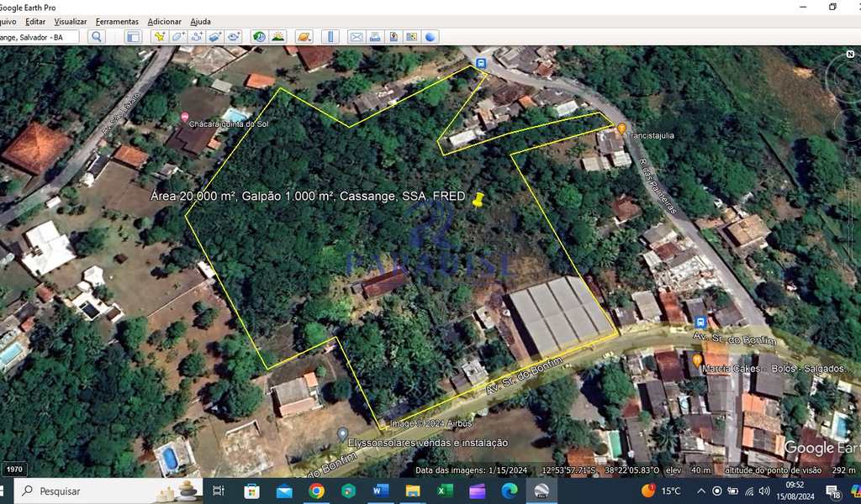The width and height of the screenshot is (861, 504).
Task: Select the Francistajulia map label
Action: click(651, 135)
